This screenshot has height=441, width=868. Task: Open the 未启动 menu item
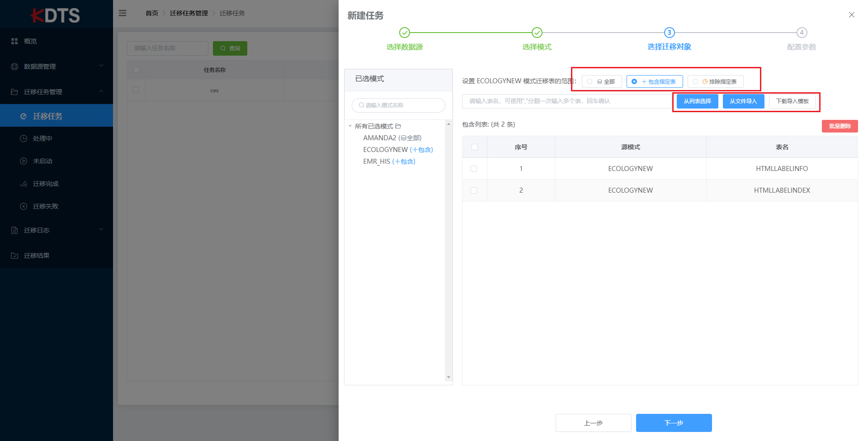57,161
